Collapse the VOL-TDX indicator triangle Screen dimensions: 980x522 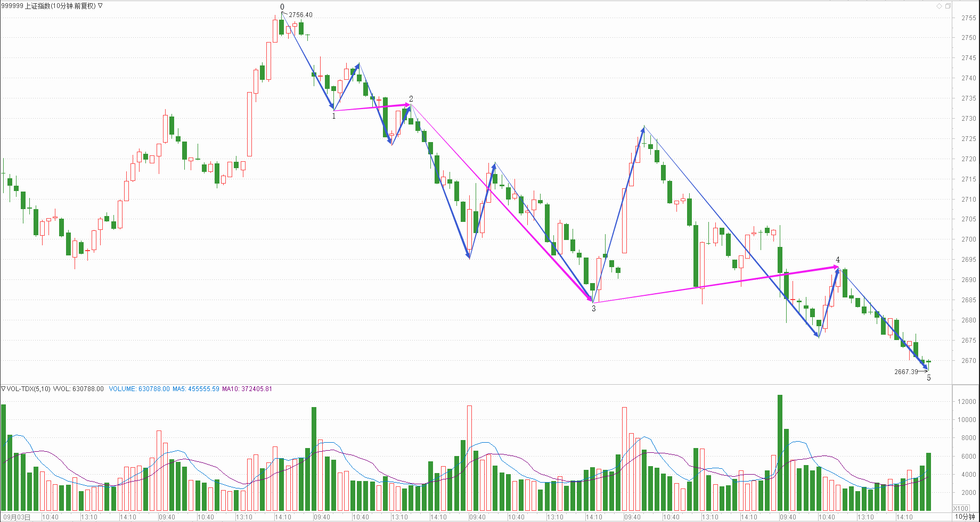[x=3, y=389]
